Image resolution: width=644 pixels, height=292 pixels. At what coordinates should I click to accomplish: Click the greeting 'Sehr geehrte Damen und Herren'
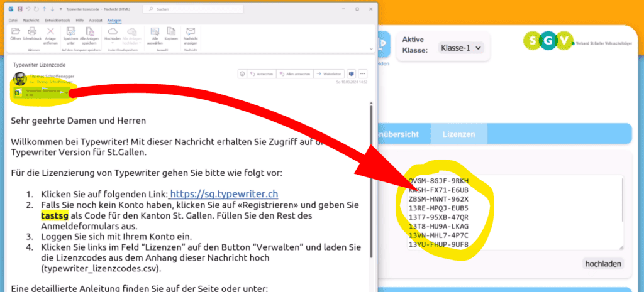click(x=79, y=121)
